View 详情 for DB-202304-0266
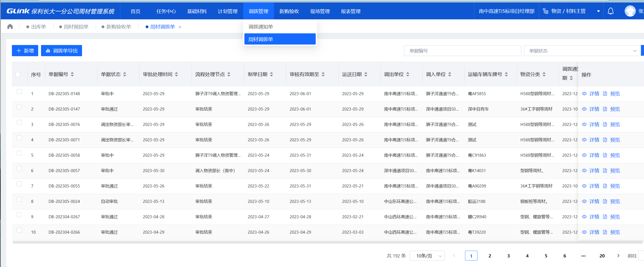Viewport: 644px width, 267px height. point(590,232)
